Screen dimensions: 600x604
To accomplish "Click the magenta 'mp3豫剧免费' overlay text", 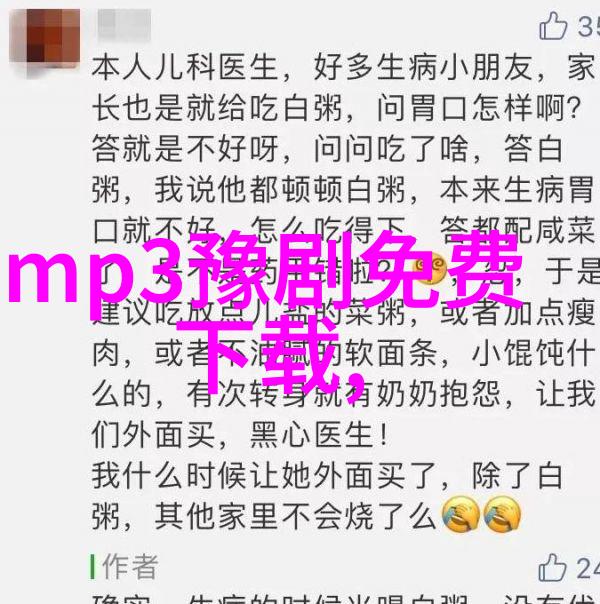I will (264, 273).
